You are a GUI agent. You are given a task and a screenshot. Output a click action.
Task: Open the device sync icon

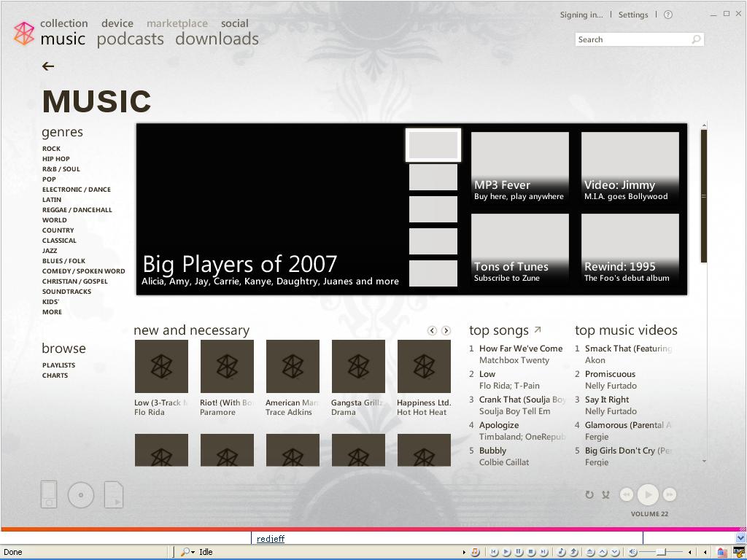(x=49, y=494)
